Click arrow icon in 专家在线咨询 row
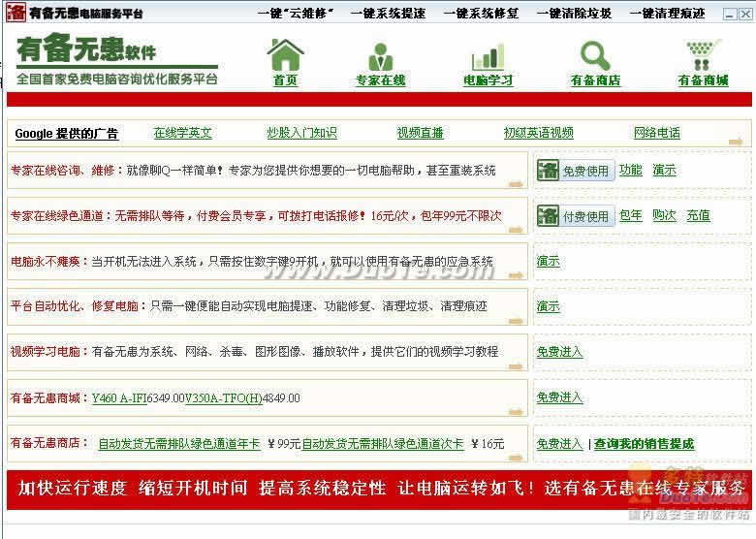This screenshot has height=539, width=756. pos(516,184)
